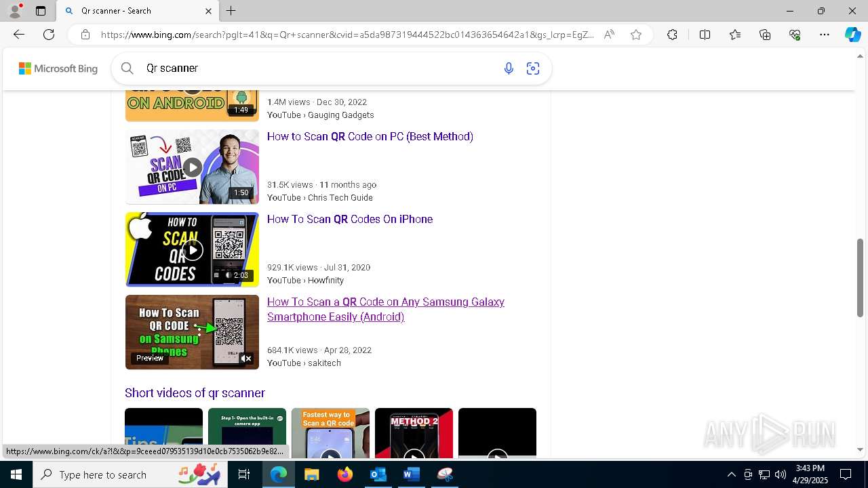Click YouTube › sakitech source text
Viewport: 868px width, 488px height.
coord(304,363)
